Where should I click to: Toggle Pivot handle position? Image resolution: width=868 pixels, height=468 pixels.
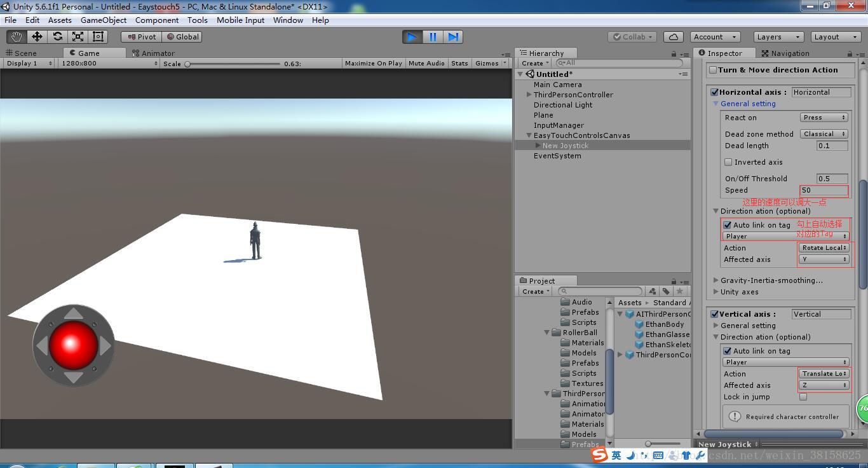coord(141,37)
